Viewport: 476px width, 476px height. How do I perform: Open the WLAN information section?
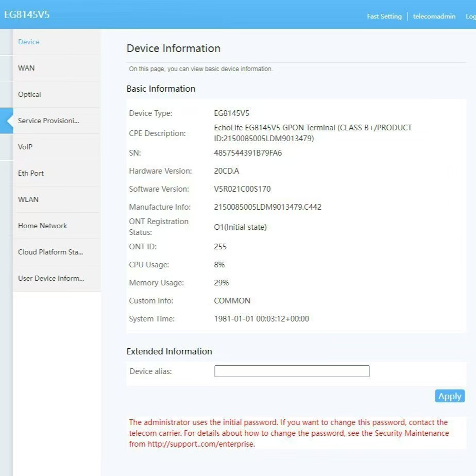28,199
